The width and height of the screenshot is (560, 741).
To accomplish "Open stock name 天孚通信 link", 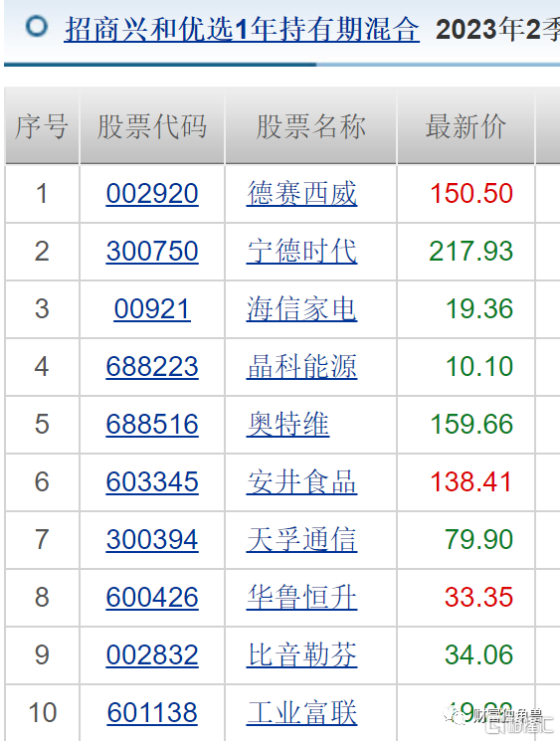I will 302,540.
